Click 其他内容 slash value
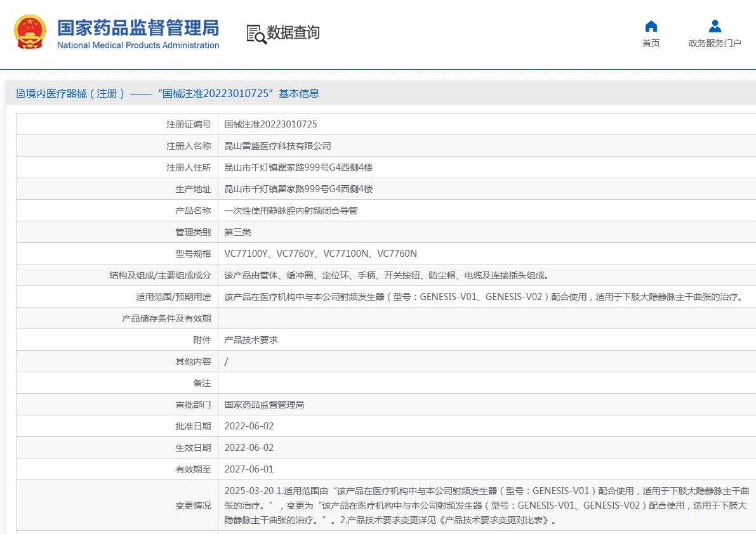The image size is (756, 534). tap(226, 361)
